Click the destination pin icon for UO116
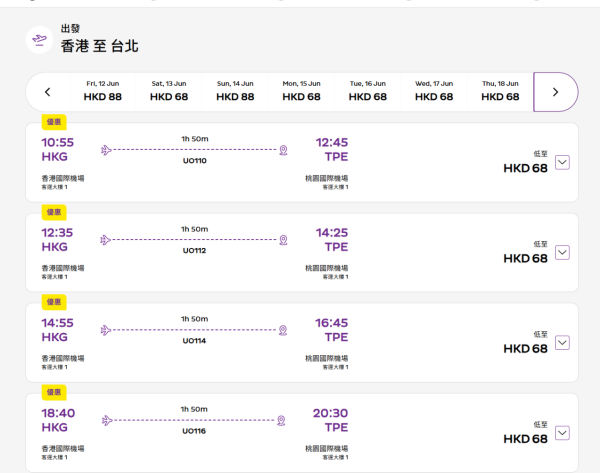 click(281, 421)
